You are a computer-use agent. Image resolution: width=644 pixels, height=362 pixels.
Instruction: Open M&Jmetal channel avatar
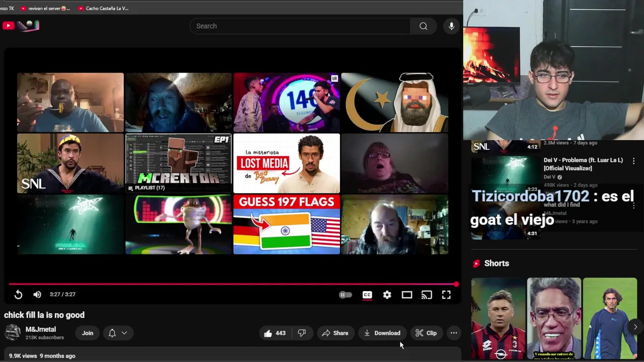click(x=13, y=333)
